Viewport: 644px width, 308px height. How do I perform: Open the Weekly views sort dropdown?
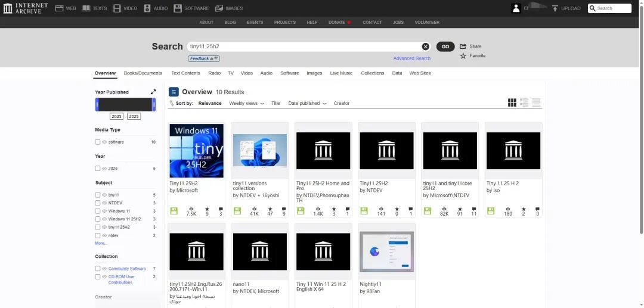tap(246, 103)
